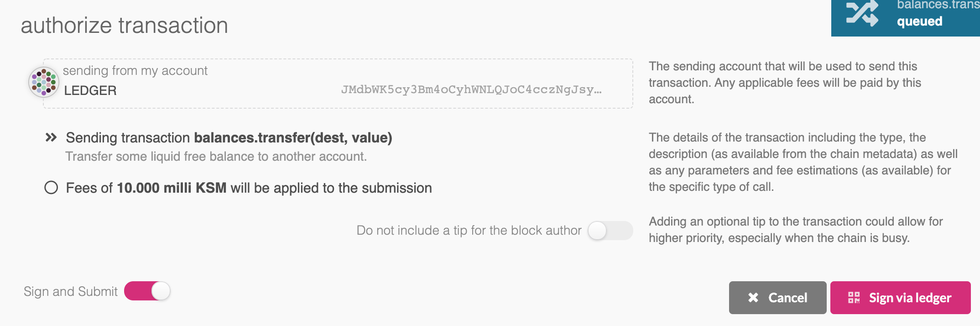
Task: Click the LEDGER account identicon
Action: click(44, 82)
